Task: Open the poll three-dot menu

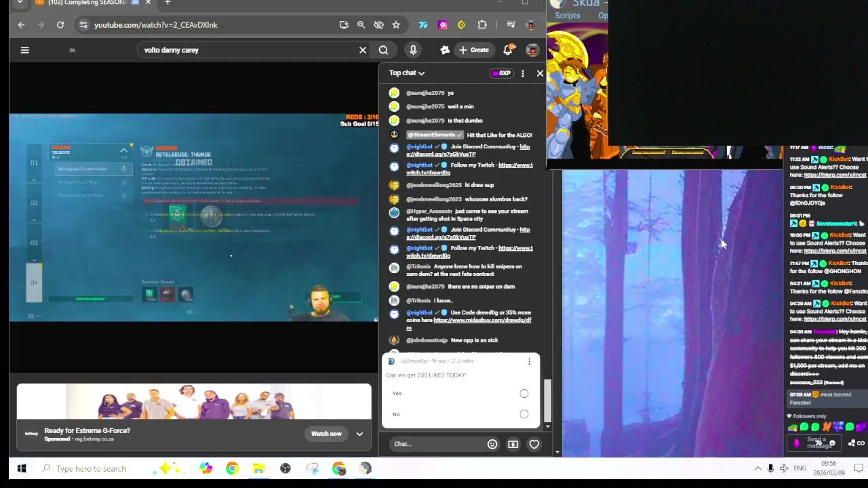Action: point(529,361)
